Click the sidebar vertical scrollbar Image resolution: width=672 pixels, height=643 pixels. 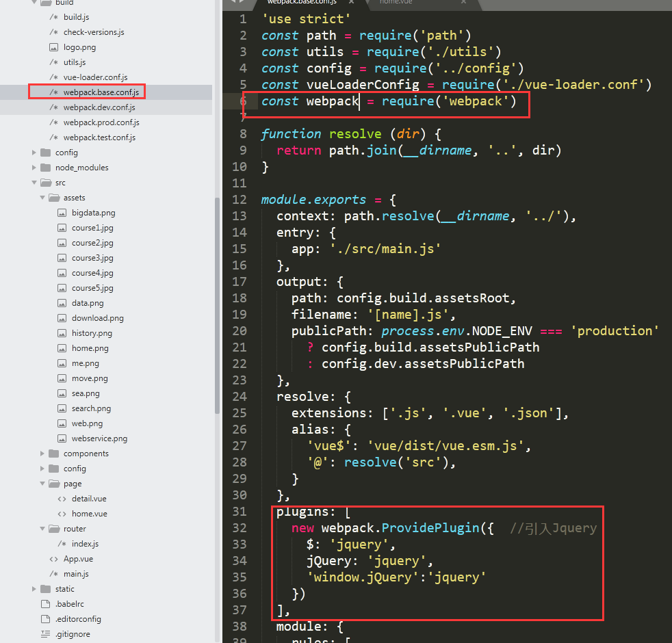[218, 306]
